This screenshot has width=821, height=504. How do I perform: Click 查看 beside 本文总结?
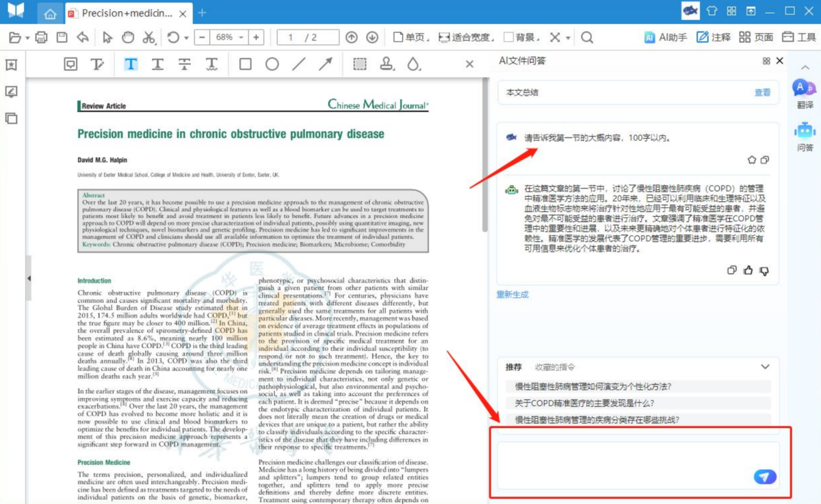pos(762,92)
